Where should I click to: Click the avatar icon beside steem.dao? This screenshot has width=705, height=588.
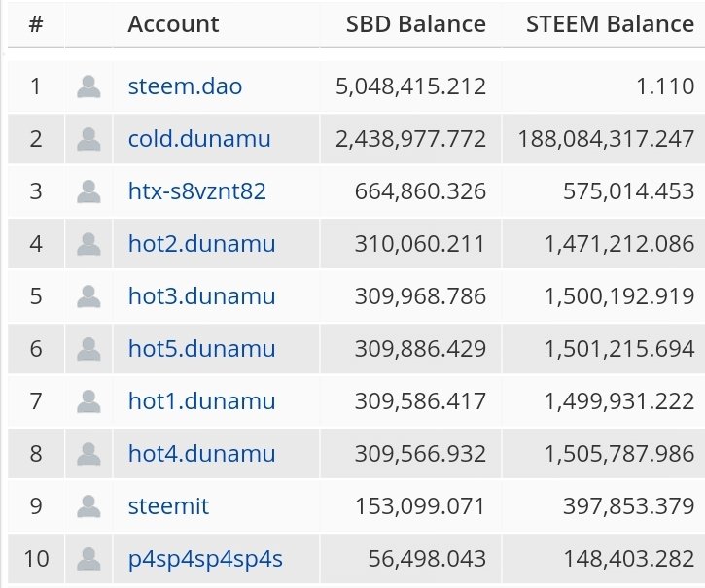click(88, 86)
